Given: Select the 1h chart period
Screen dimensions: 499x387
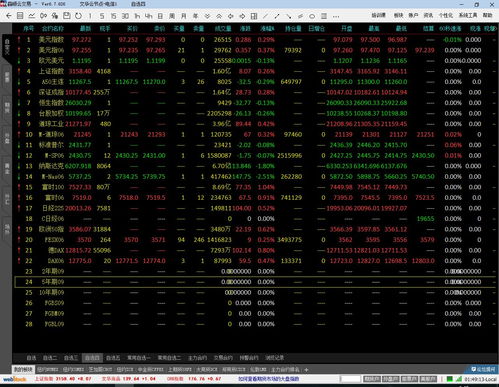Looking at the screenshot, I should coord(137,16).
